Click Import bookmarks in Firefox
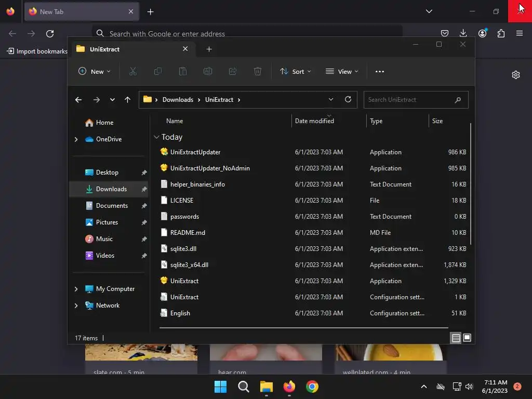This screenshot has height=399, width=532. [37, 51]
